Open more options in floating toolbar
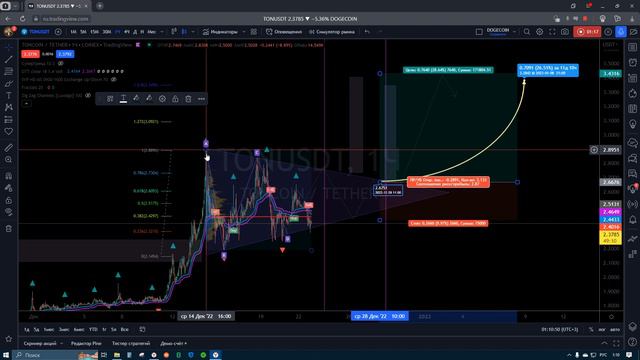The image size is (640, 360). pos(201,99)
